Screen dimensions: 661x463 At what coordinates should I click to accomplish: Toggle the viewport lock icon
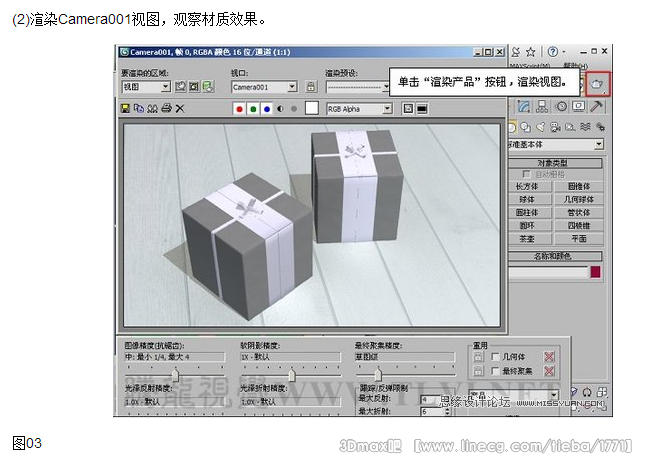click(x=311, y=86)
